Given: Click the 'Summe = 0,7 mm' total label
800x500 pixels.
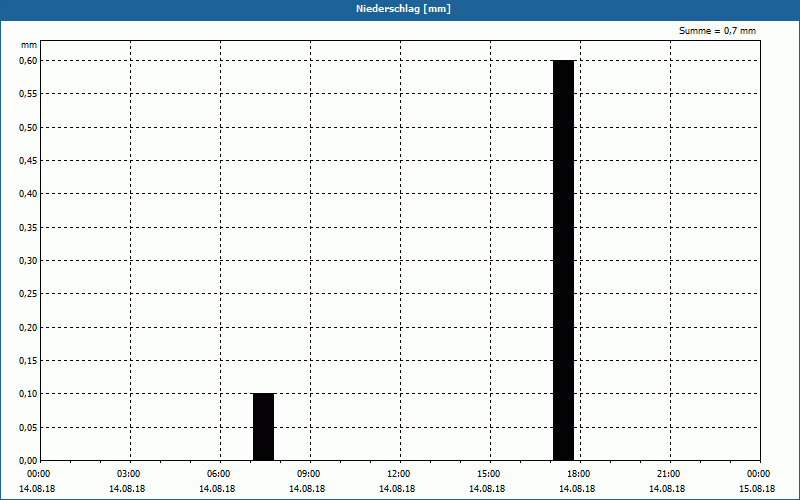Looking at the screenshot, I should (x=717, y=31).
